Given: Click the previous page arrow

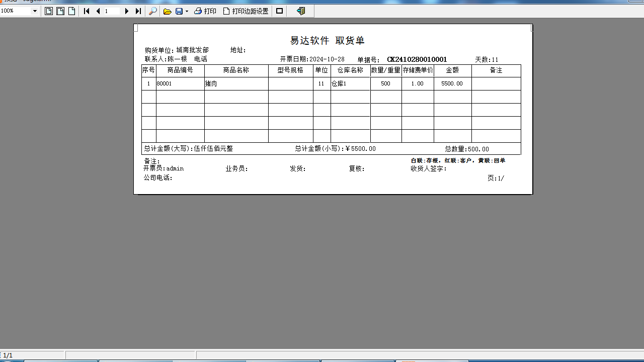Looking at the screenshot, I should [x=97, y=11].
